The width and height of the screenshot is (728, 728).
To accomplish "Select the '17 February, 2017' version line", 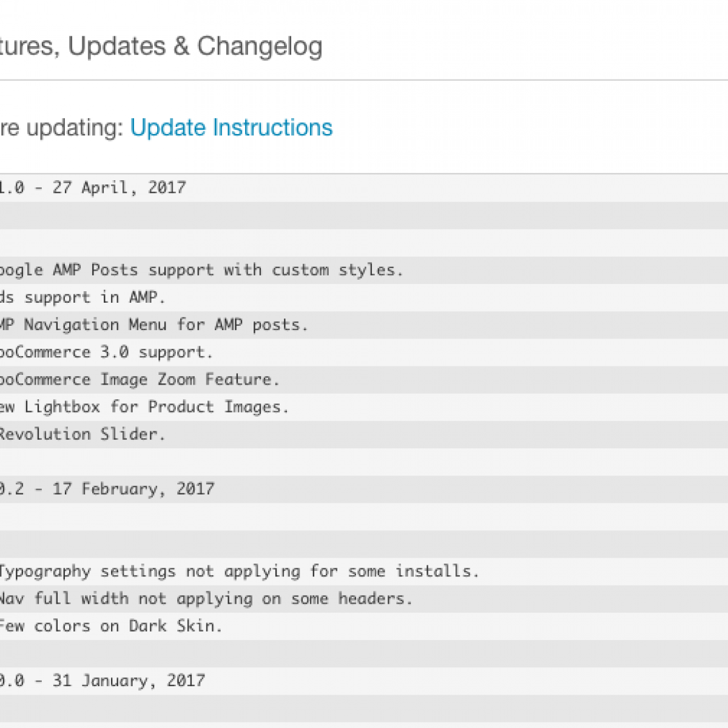I will tap(133, 489).
